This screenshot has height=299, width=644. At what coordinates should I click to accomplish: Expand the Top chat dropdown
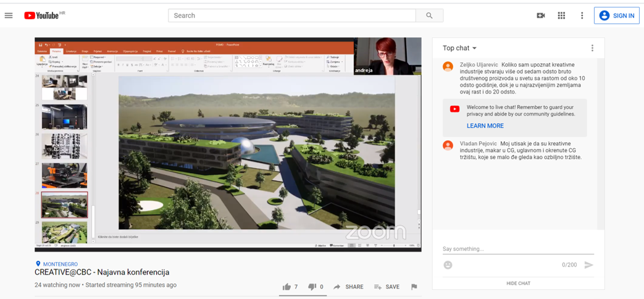click(x=460, y=48)
